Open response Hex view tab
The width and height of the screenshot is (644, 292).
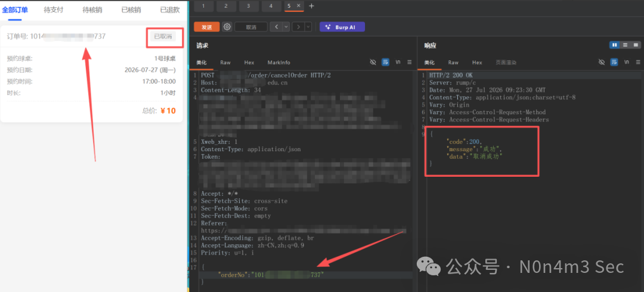[x=477, y=63]
